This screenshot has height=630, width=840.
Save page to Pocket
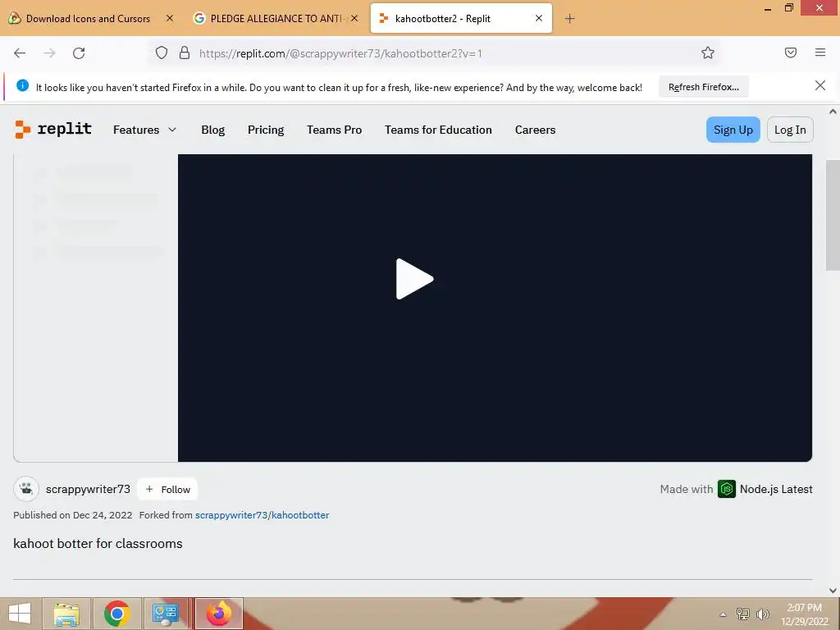[x=790, y=52]
